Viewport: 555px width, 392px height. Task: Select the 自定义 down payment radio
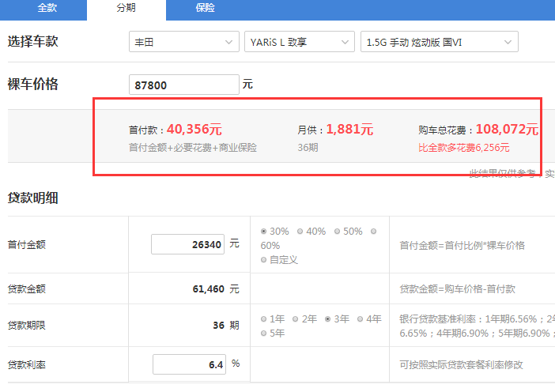[263, 260]
